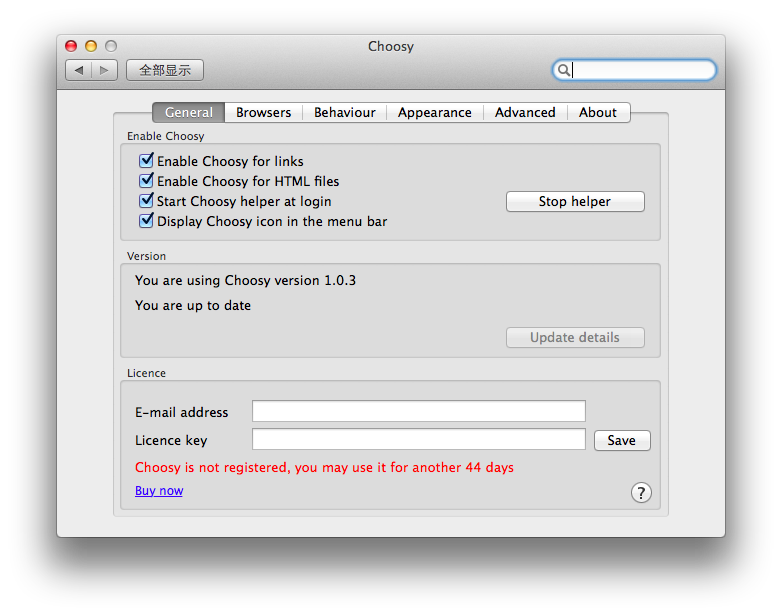Toggle Start Choosy helper at login
Image resolution: width=782 pixels, height=616 pixels.
point(146,201)
